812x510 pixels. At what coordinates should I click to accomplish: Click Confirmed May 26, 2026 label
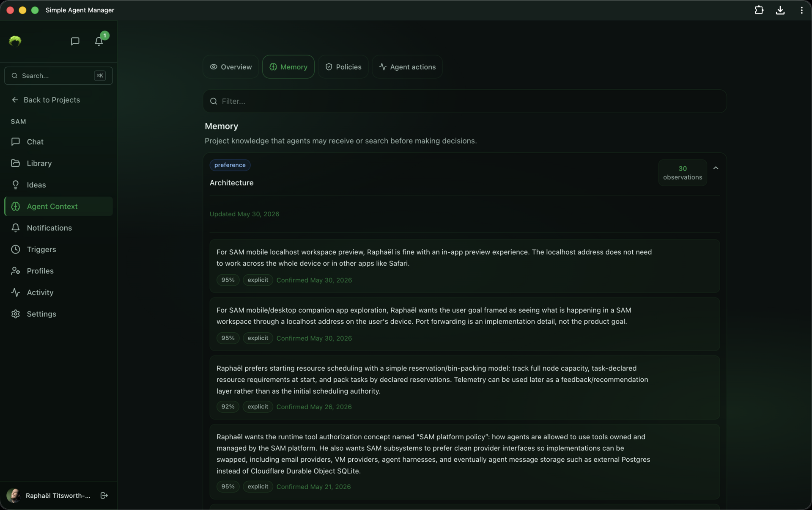pos(314,407)
